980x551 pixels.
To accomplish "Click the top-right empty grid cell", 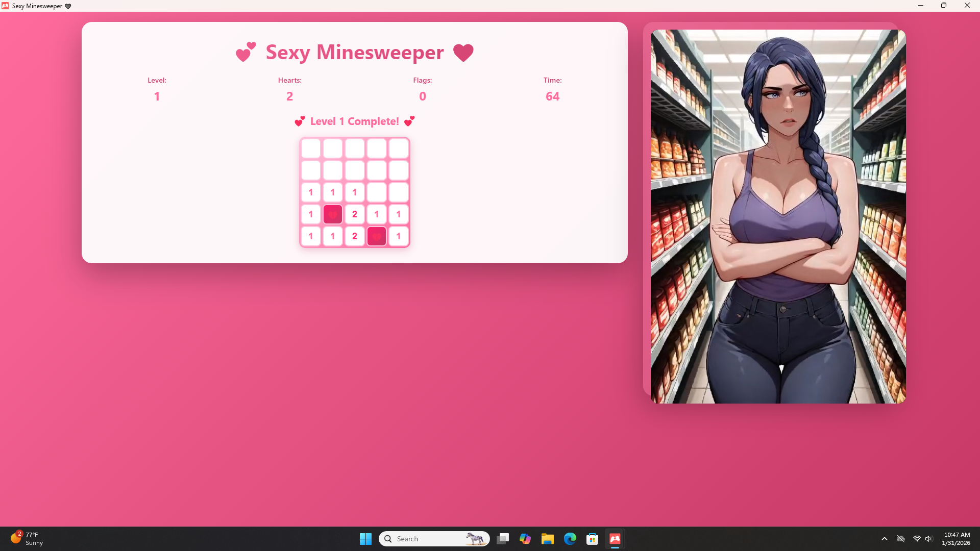I will (x=399, y=148).
